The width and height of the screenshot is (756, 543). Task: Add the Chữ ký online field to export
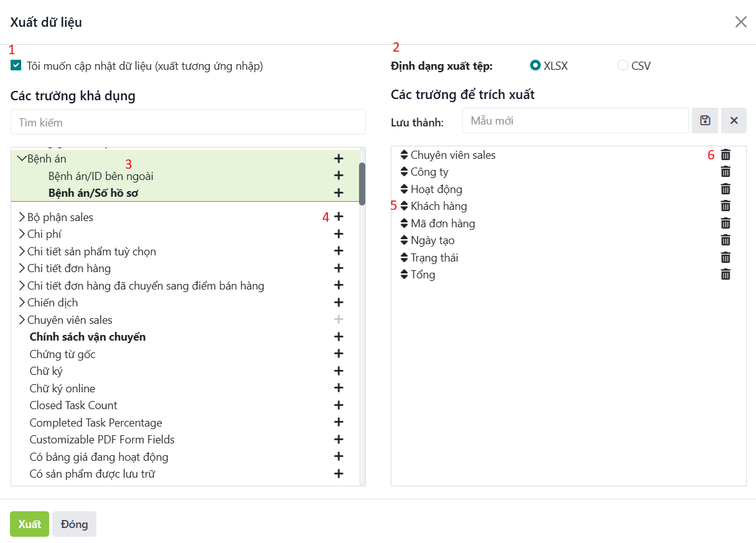coord(338,388)
